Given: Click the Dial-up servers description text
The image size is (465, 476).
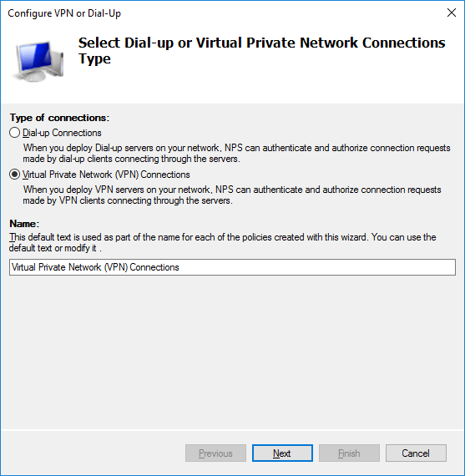Looking at the screenshot, I should [x=237, y=153].
